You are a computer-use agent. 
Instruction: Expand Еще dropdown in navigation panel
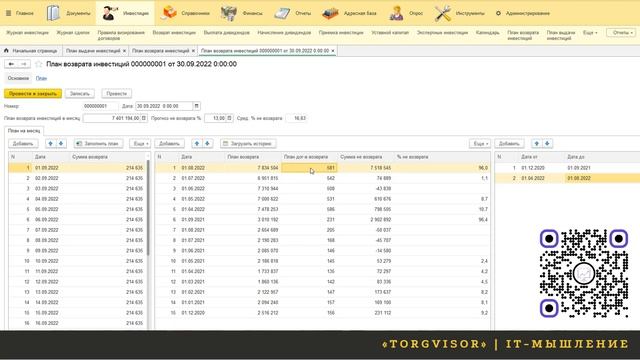(590, 33)
